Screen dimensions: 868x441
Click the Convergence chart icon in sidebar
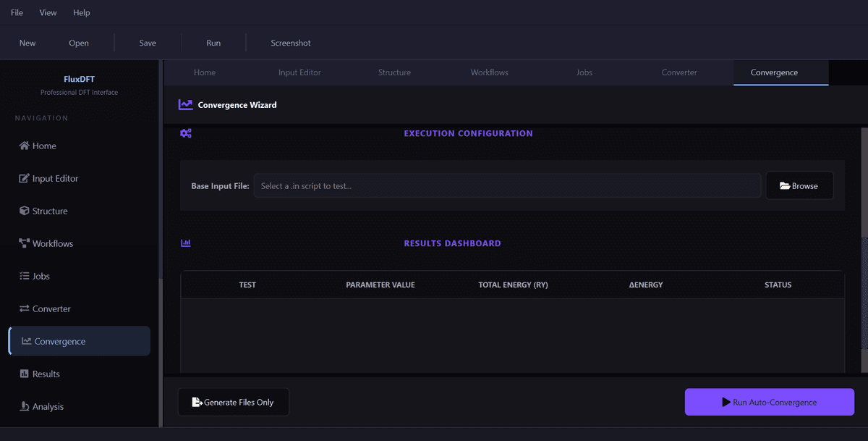(26, 341)
